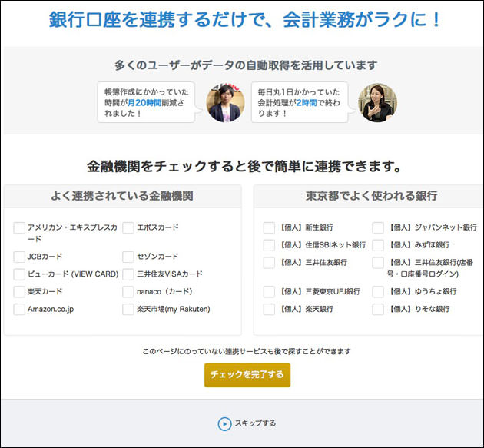Tick the 【個人】楽天銀行 checkbox
Image resolution: width=484 pixels, height=448 pixels.
coord(269,310)
